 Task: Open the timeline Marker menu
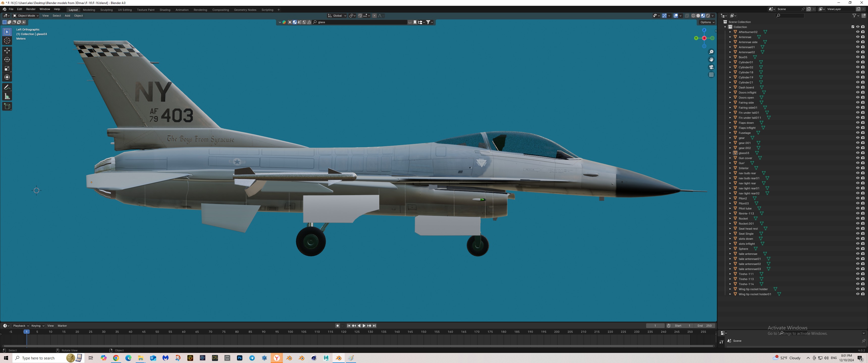pyautogui.click(x=62, y=326)
